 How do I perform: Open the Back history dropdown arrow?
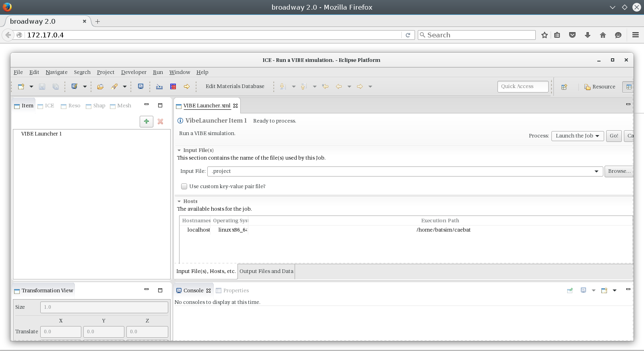tap(349, 86)
